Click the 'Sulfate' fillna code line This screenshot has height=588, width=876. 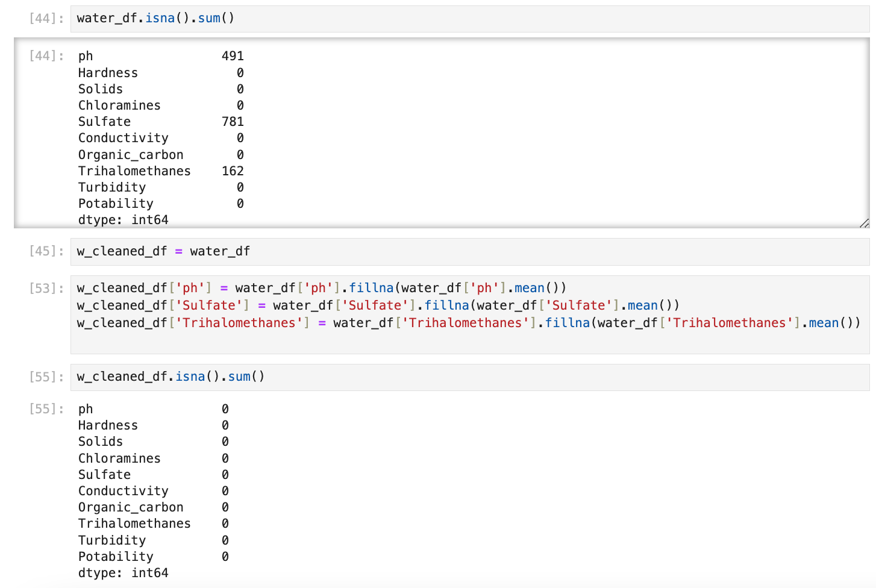(378, 305)
